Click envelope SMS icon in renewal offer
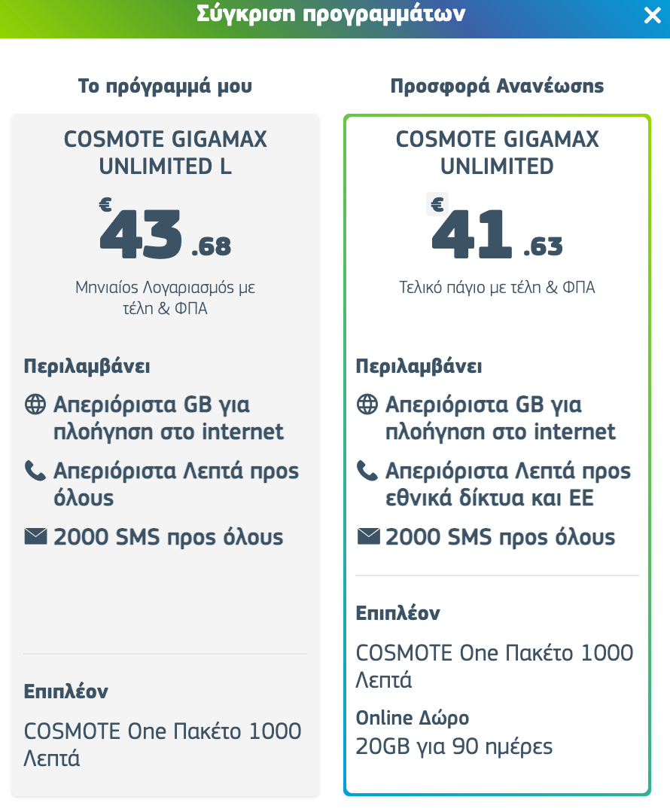Viewport: 670px width, 812px height. [368, 536]
